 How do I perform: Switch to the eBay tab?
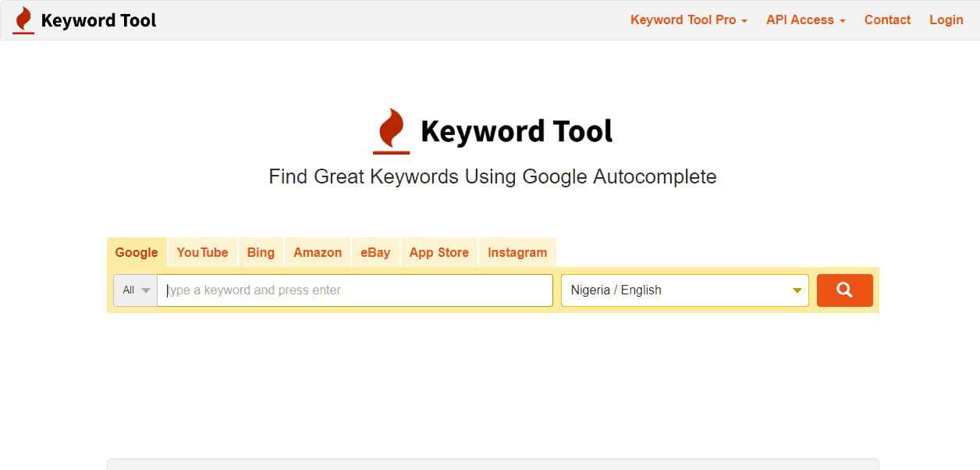pos(375,253)
